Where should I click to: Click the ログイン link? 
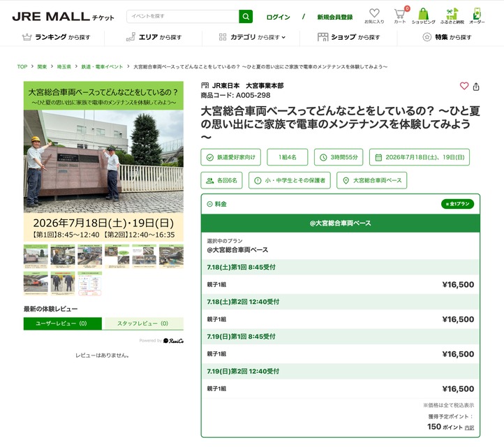point(278,17)
